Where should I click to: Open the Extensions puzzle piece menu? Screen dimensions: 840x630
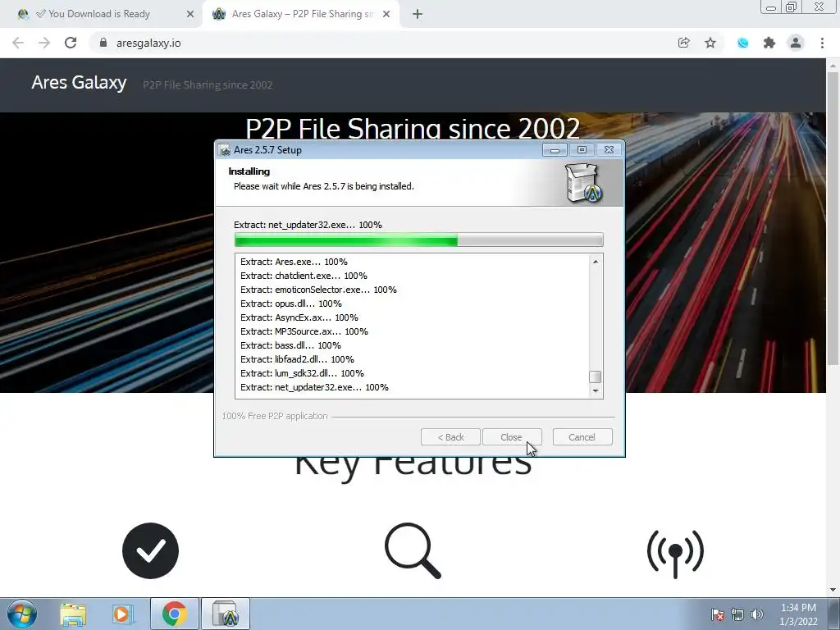pos(769,43)
